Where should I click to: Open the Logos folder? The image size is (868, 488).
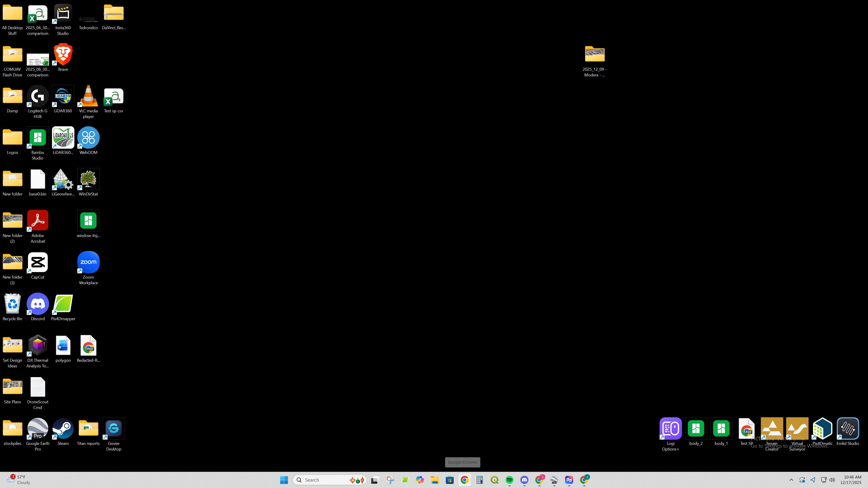[x=12, y=141]
